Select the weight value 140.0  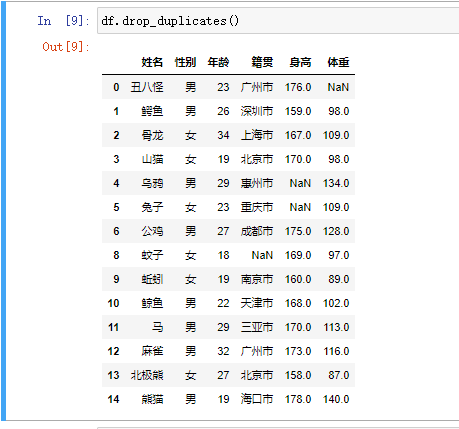tap(336, 399)
